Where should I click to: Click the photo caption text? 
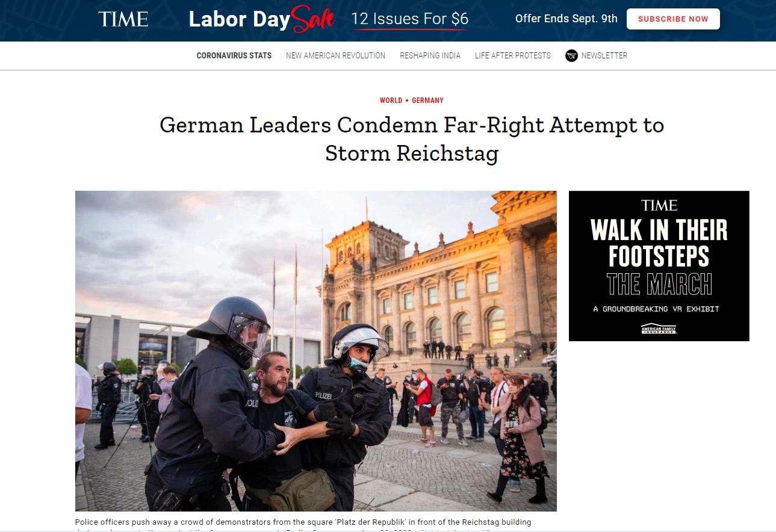(303, 524)
